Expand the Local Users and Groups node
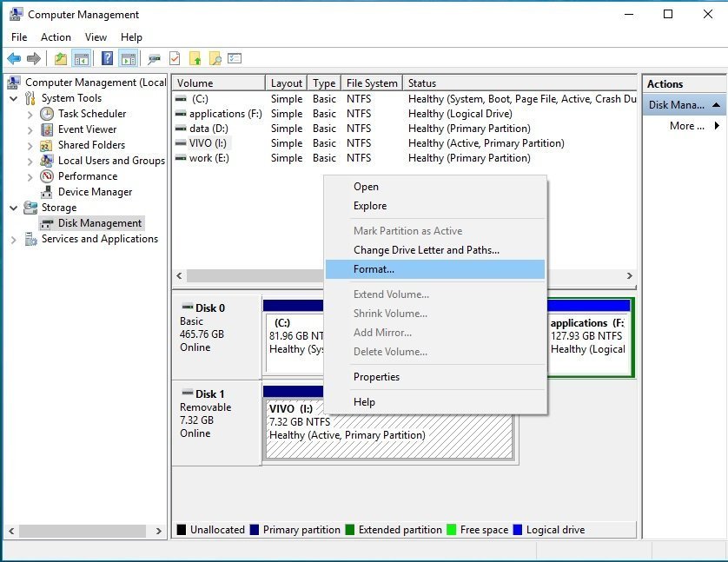This screenshot has width=728, height=562. point(30,161)
